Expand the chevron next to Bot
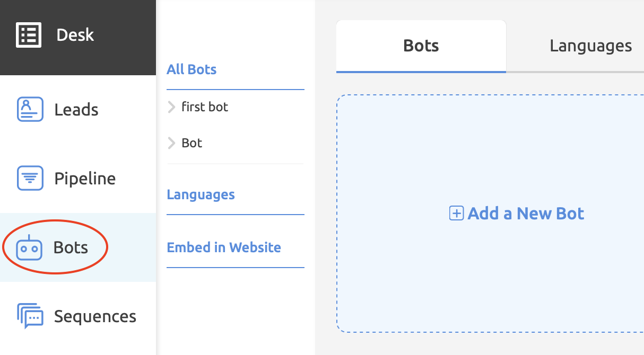This screenshot has width=644, height=355. coord(171,143)
